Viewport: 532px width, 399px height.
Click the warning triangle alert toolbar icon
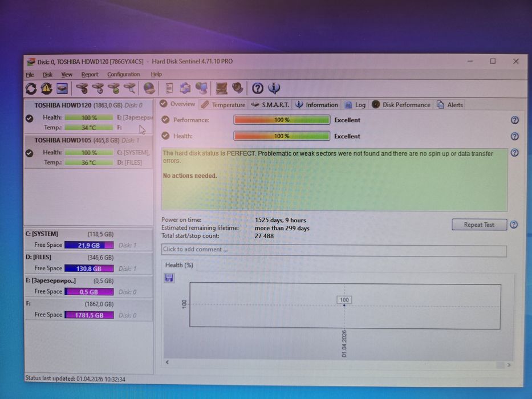pos(47,88)
